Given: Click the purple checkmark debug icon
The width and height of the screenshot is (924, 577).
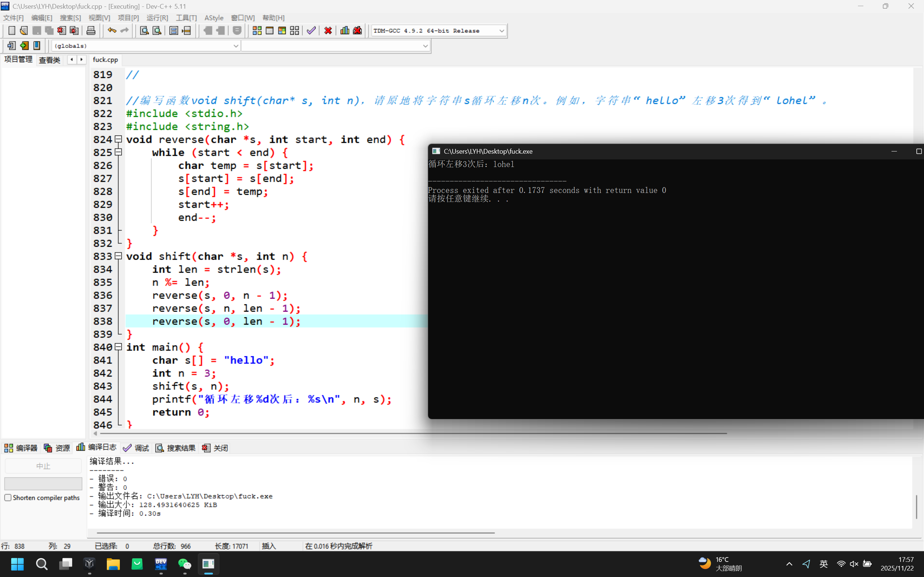Looking at the screenshot, I should pyautogui.click(x=311, y=31).
